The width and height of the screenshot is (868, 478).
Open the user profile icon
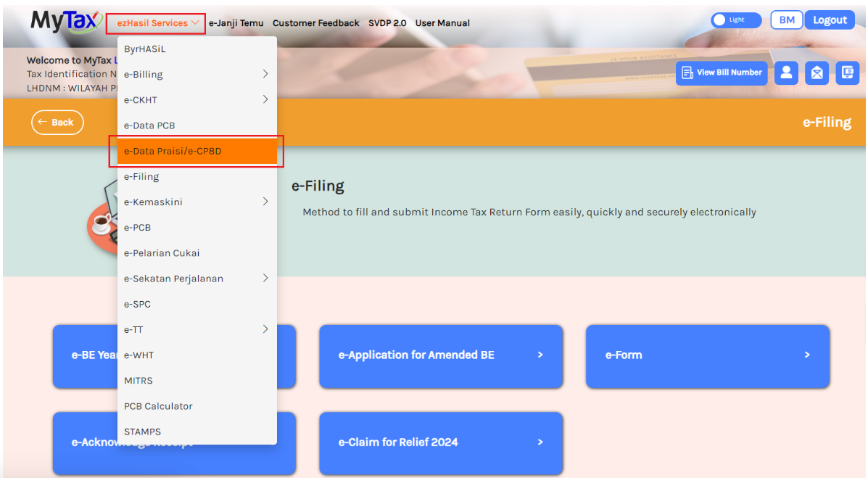pos(786,73)
